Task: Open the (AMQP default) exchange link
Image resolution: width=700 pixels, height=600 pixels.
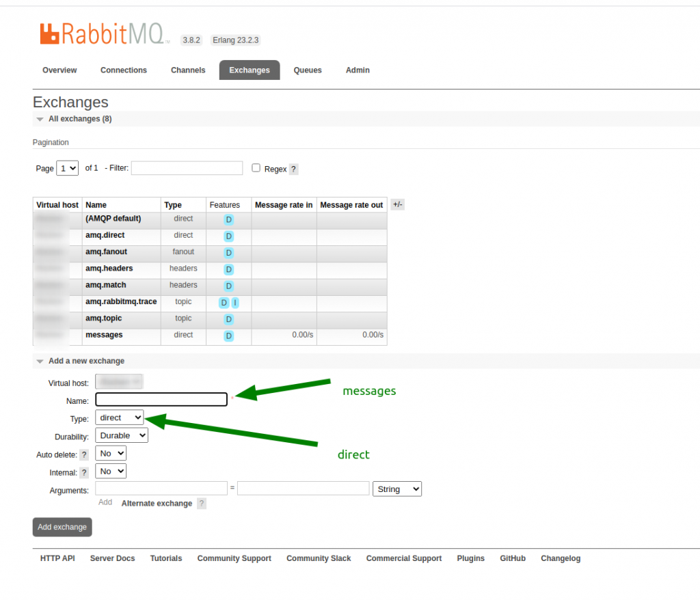Action: coord(113,219)
